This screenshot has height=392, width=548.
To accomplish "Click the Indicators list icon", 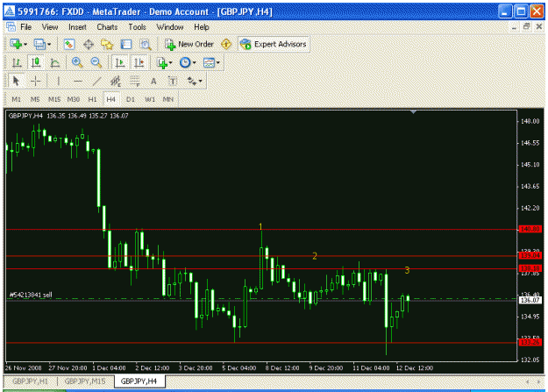I will (161, 63).
